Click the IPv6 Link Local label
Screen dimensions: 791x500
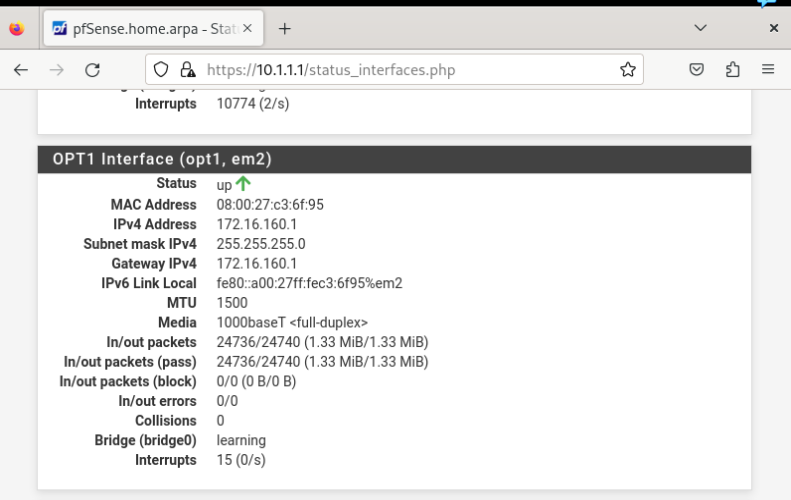click(149, 284)
